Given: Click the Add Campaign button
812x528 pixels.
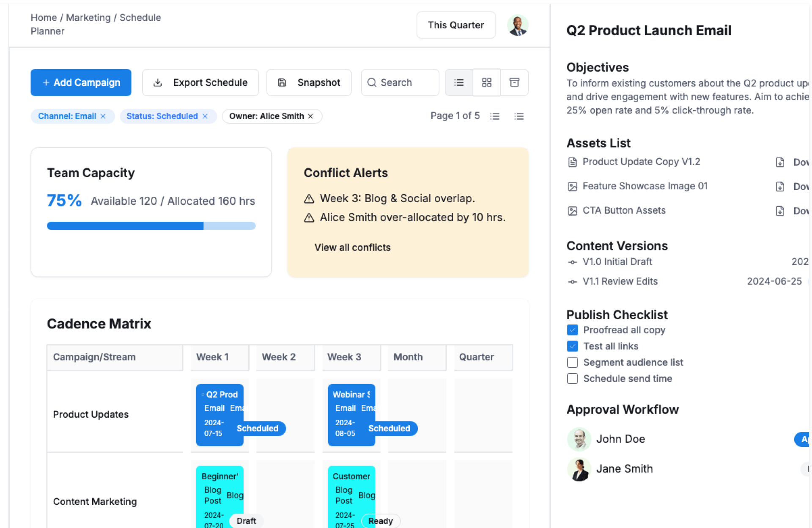Looking at the screenshot, I should (x=81, y=82).
